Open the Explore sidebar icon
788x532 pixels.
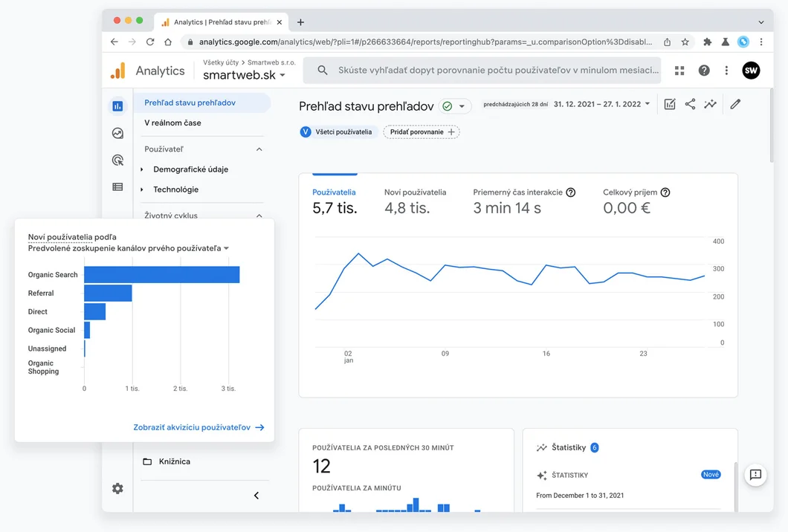(117, 133)
